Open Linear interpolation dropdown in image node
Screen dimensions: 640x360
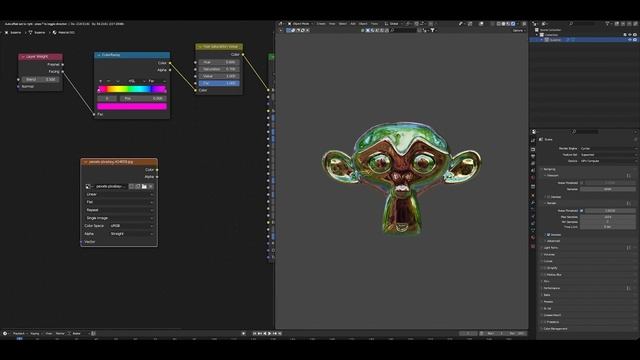pos(119,194)
